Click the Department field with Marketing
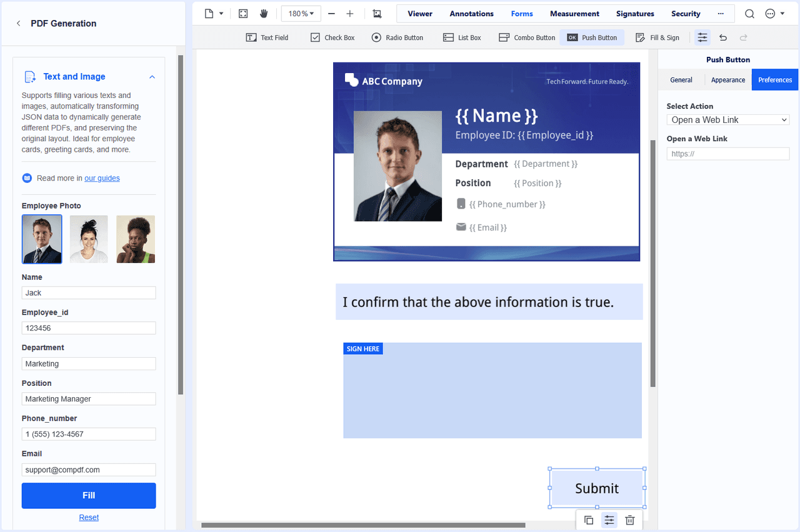The image size is (800, 532). (89, 364)
